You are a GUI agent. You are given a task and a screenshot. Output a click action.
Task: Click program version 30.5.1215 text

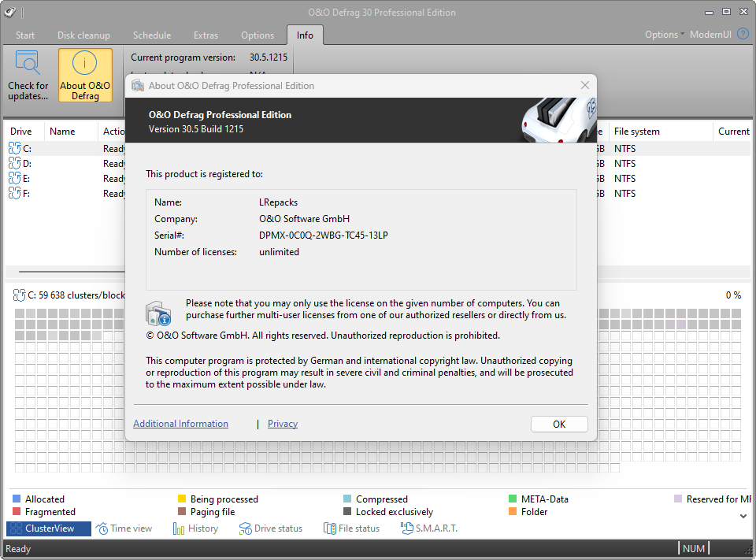click(269, 57)
